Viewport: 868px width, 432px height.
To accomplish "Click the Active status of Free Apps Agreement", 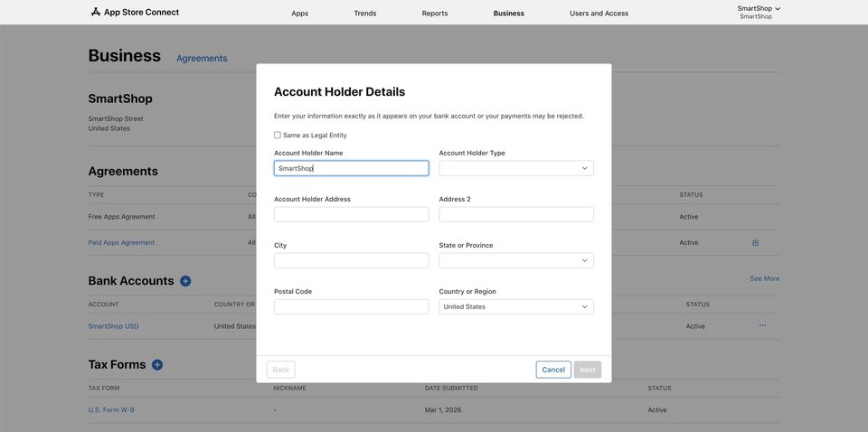I will tap(689, 217).
